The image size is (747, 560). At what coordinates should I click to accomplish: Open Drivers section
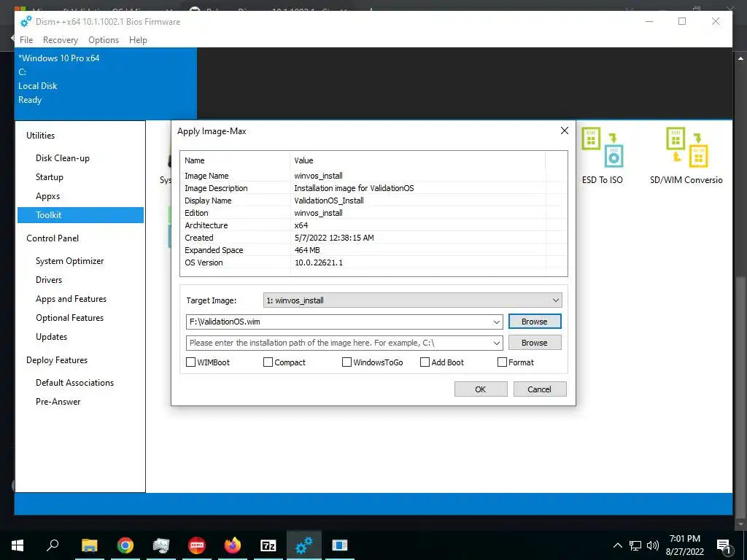[49, 280]
